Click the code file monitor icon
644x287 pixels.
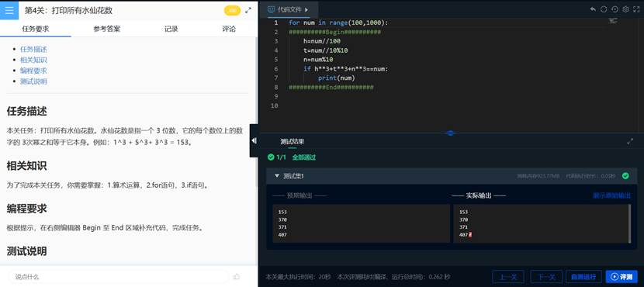click(x=271, y=9)
